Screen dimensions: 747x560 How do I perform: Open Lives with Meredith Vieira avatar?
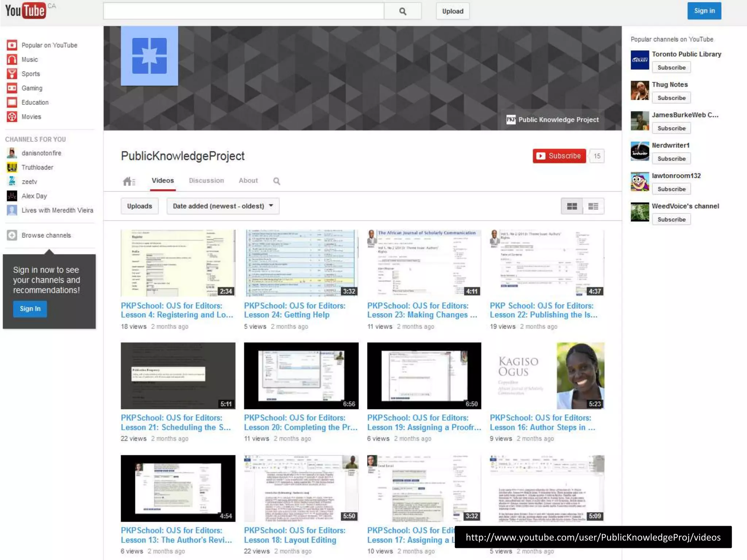pos(12,210)
